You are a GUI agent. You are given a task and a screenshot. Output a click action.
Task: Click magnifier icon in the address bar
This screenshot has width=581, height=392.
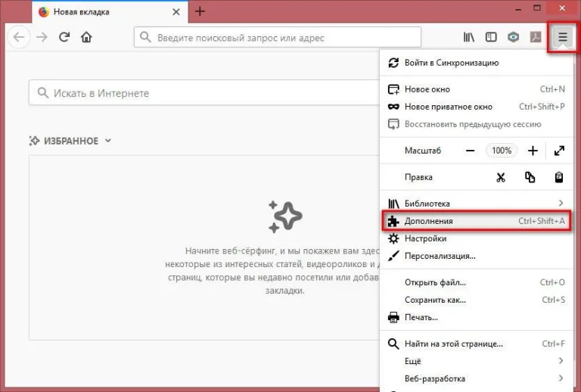(x=145, y=37)
